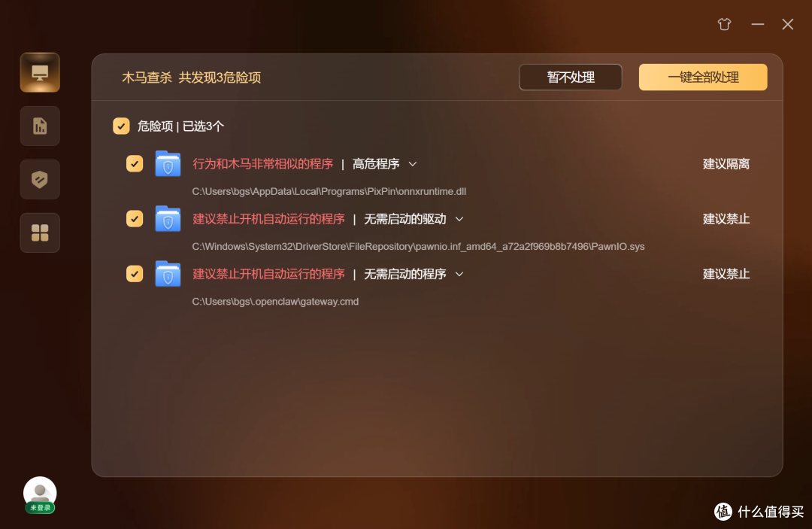Click 建议禁止开机自动运行的程序 title above gateway.cmd
The image size is (812, 529).
click(268, 274)
